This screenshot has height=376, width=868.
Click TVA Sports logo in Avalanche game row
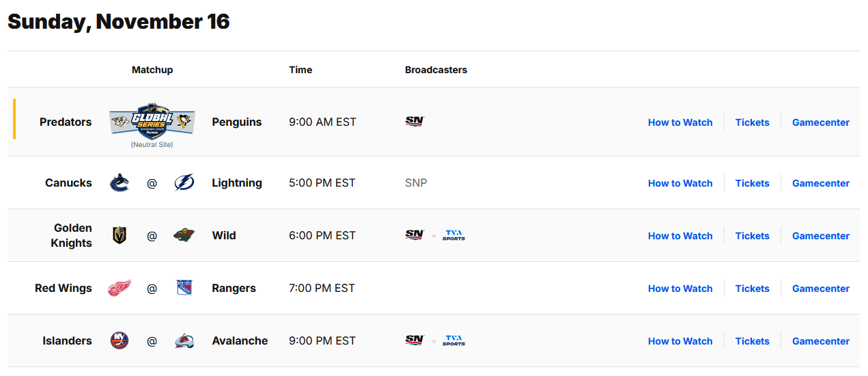coord(453,341)
